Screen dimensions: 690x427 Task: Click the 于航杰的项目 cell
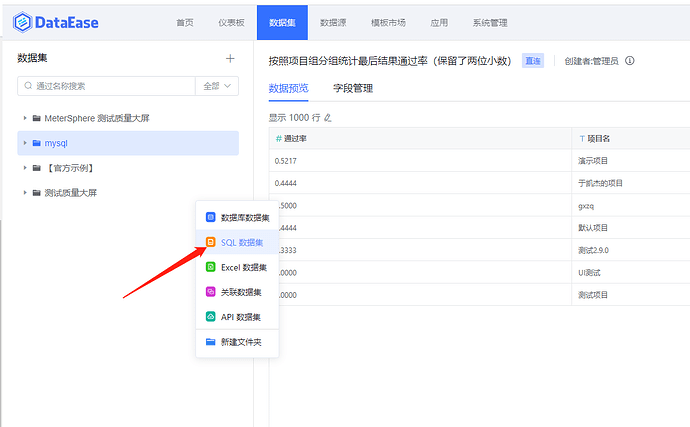pyautogui.click(x=631, y=183)
